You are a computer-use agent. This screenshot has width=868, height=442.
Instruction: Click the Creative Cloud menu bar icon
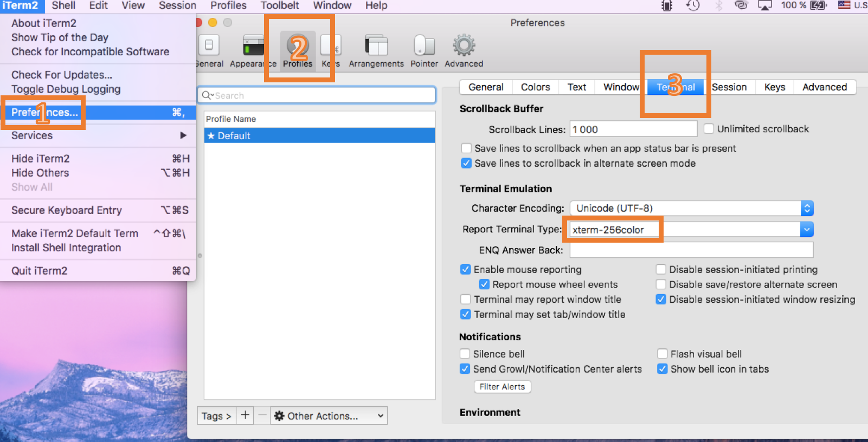(x=741, y=5)
